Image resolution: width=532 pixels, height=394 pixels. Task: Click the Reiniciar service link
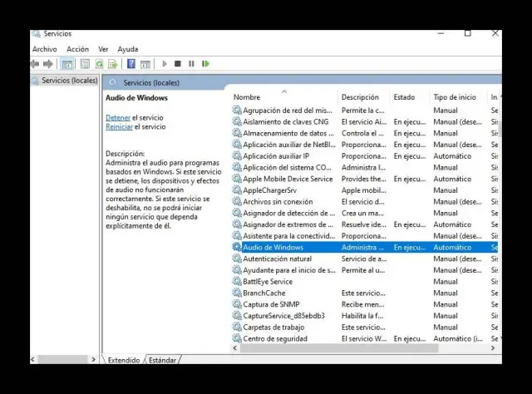[x=119, y=127]
